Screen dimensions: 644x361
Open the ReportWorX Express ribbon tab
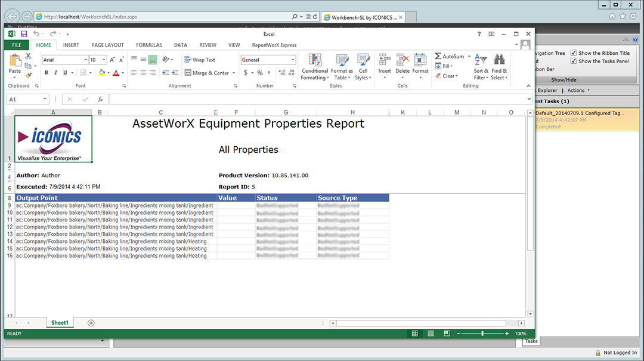[274, 45]
